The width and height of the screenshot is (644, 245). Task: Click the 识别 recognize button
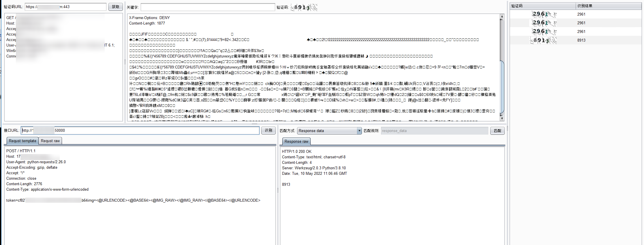(268, 131)
